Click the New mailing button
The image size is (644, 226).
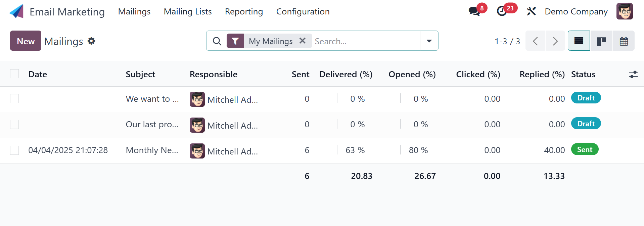pyautogui.click(x=26, y=41)
